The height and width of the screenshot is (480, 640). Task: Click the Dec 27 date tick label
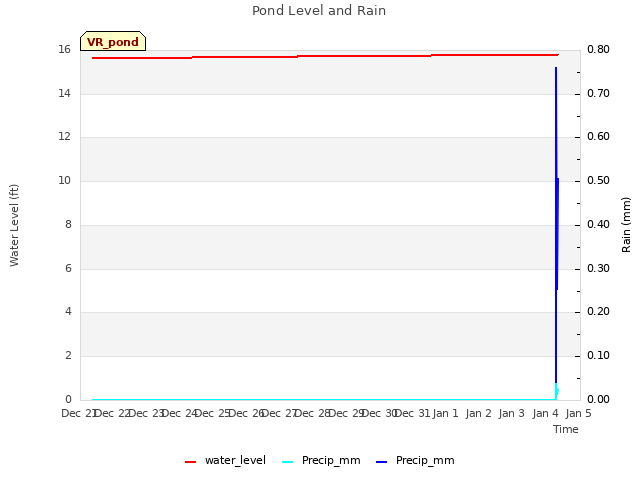[279, 413]
